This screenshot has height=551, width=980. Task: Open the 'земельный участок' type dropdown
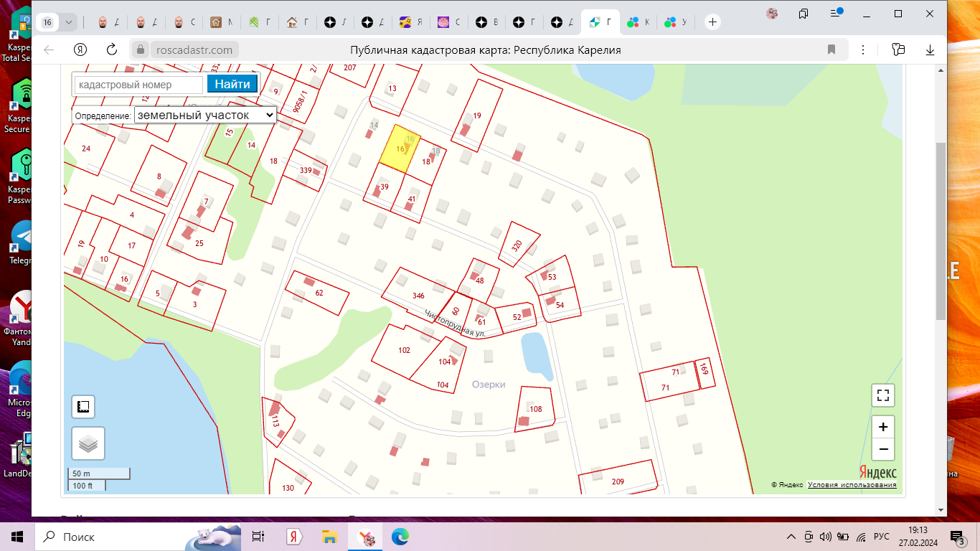pyautogui.click(x=205, y=115)
